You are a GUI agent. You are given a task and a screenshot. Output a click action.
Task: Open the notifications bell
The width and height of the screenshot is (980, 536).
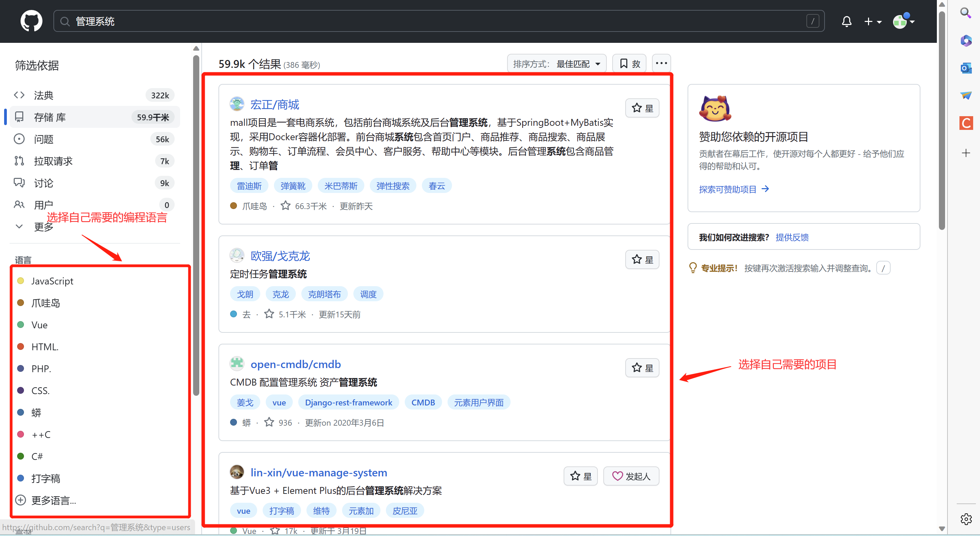pos(846,21)
